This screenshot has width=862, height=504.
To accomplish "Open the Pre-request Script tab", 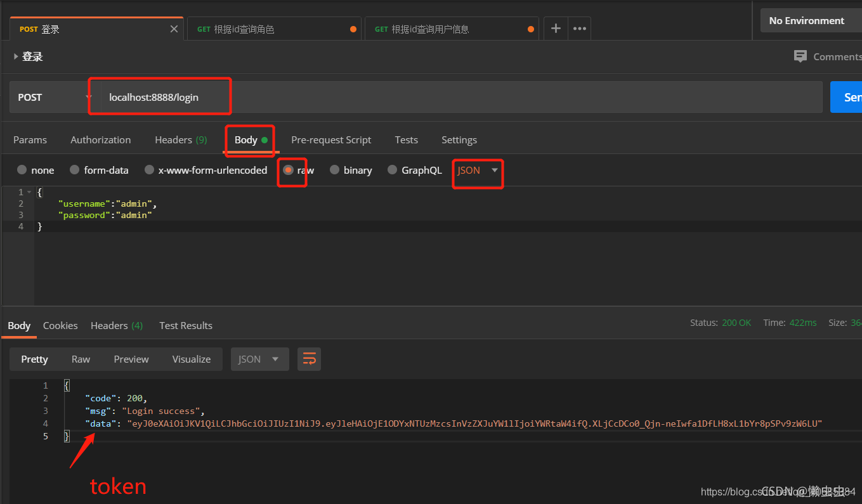I will tap(331, 139).
